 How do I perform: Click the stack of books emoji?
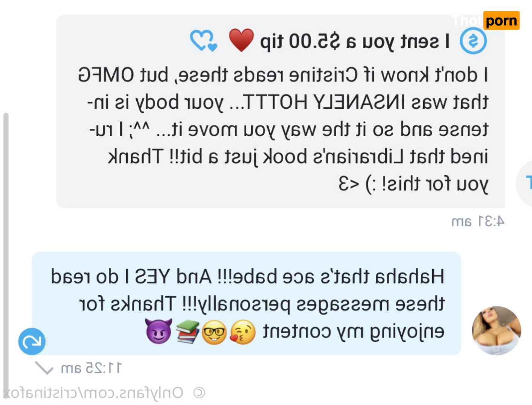[187, 332]
